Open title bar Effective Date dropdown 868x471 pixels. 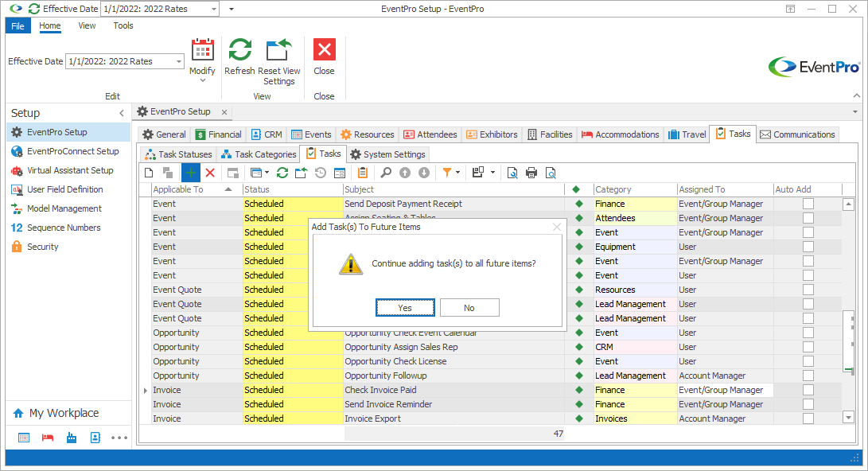pyautogui.click(x=214, y=9)
